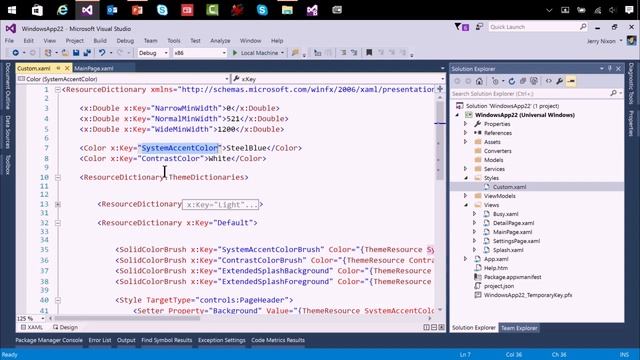Open Outlook from taskbar
Screen dimensions: 640x360
point(112,10)
